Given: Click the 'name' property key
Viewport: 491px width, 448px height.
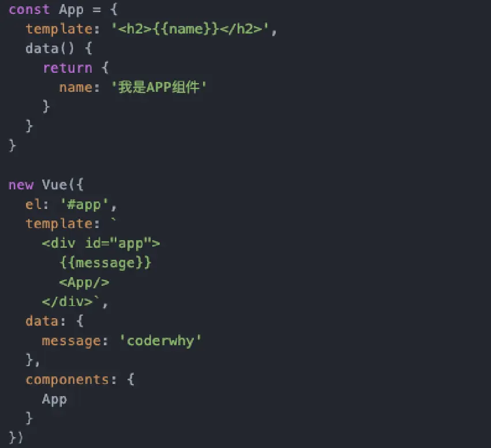Looking at the screenshot, I should point(76,87).
